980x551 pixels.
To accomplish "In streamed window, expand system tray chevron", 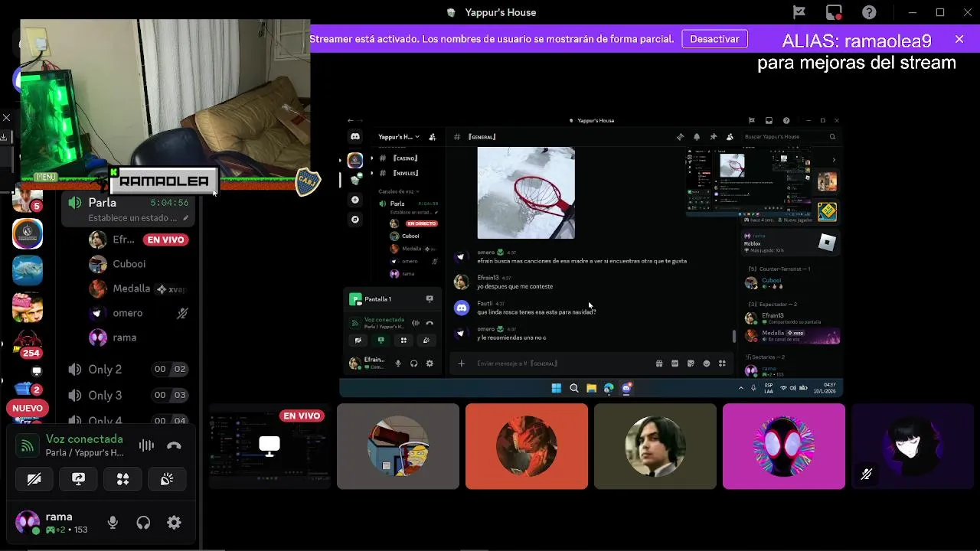I will click(740, 388).
